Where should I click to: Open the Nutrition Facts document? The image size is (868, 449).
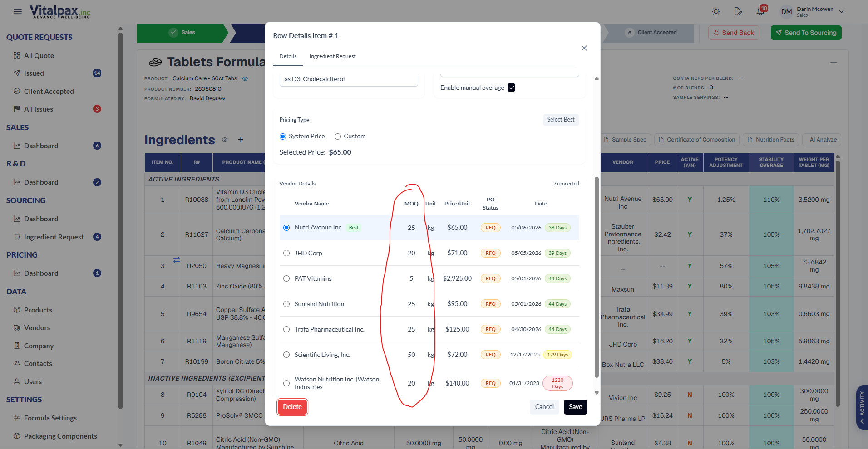click(x=771, y=140)
